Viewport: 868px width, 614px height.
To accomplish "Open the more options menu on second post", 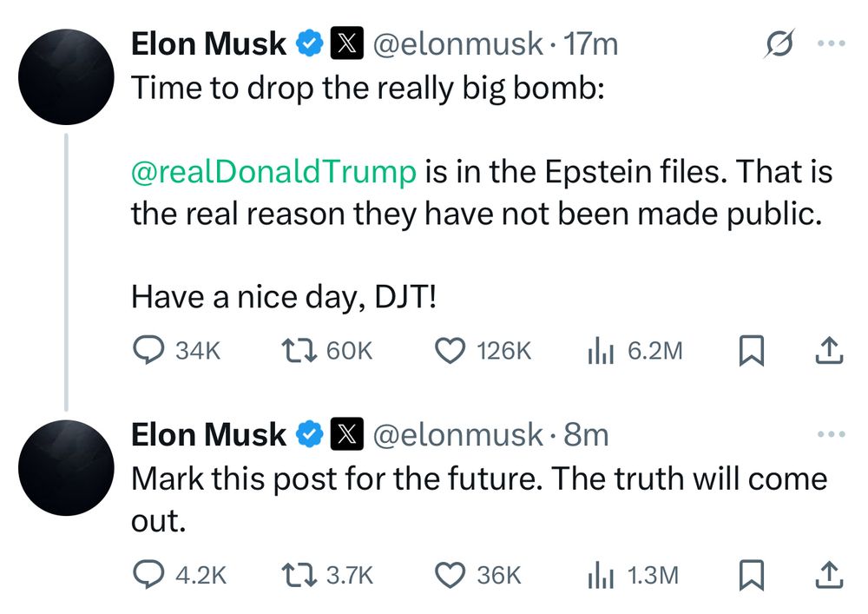I will click(832, 434).
